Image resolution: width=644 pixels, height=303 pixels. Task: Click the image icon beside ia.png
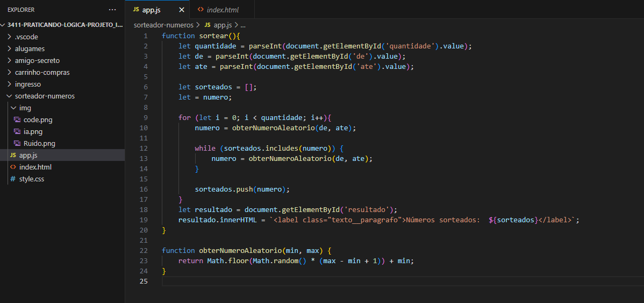18,132
